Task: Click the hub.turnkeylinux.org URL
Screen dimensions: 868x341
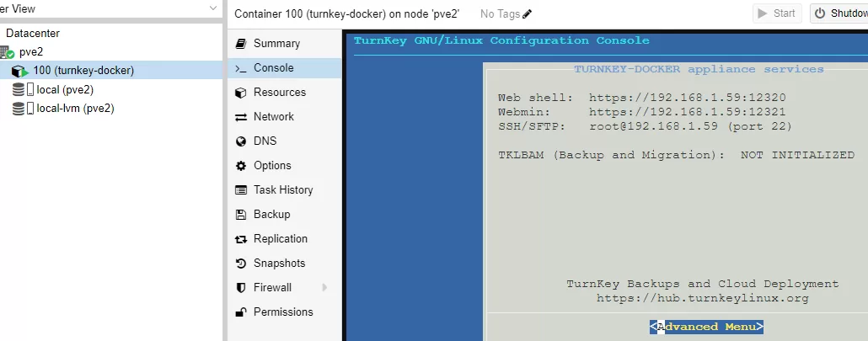Action: click(x=703, y=298)
